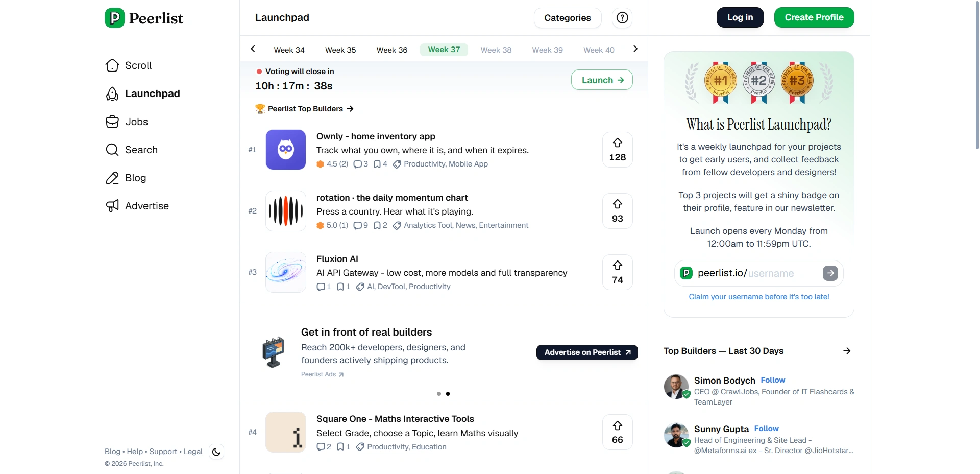Open Fluxion AI galaxy thumbnail
The image size is (980, 474).
(x=286, y=272)
